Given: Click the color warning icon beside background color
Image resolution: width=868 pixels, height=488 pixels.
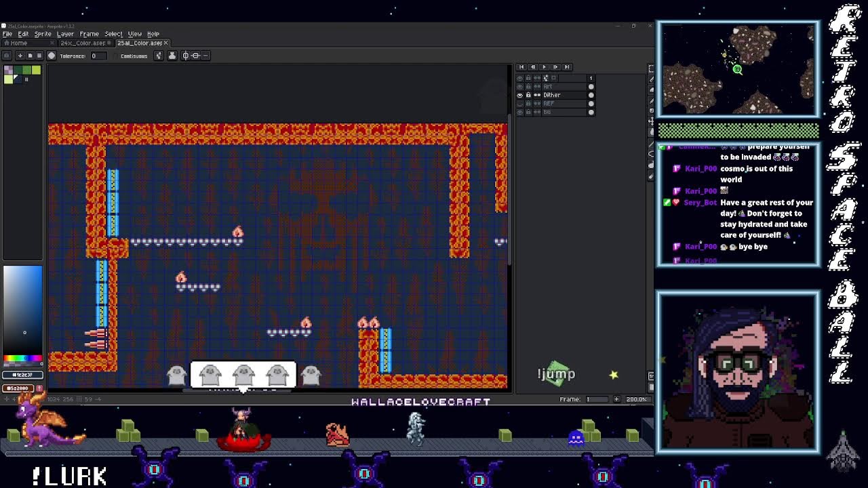Looking at the screenshot, I should click(39, 388).
